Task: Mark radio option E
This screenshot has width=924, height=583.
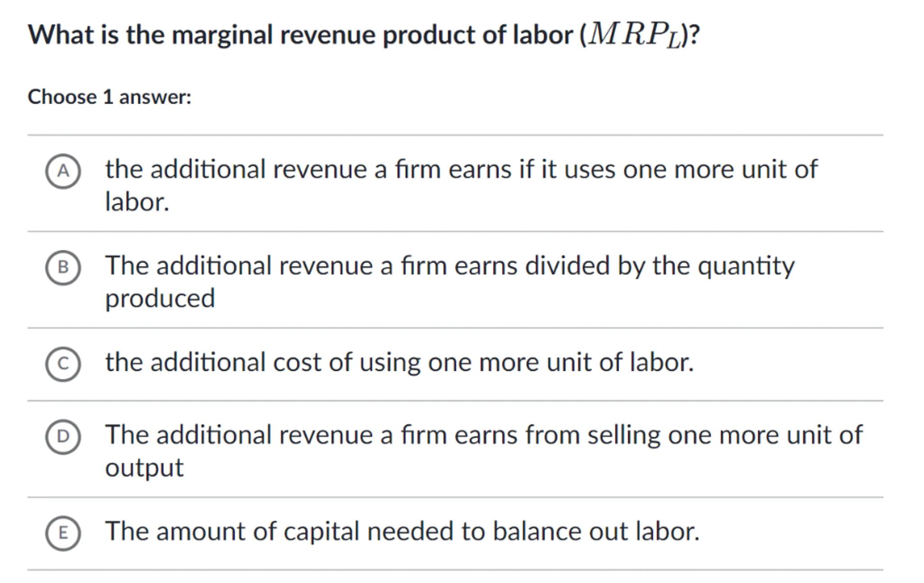Action: pos(63,533)
